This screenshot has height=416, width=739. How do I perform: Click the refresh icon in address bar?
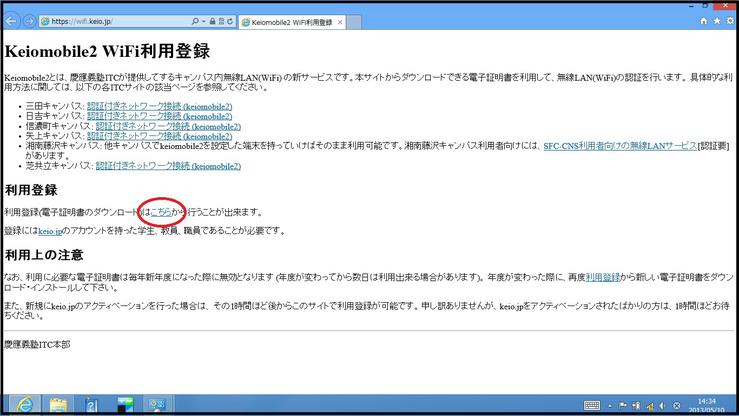231,21
